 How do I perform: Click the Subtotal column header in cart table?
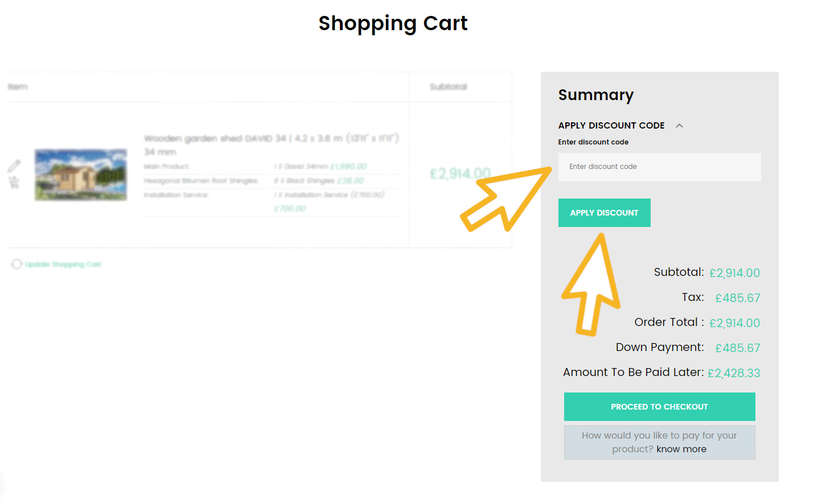(448, 87)
